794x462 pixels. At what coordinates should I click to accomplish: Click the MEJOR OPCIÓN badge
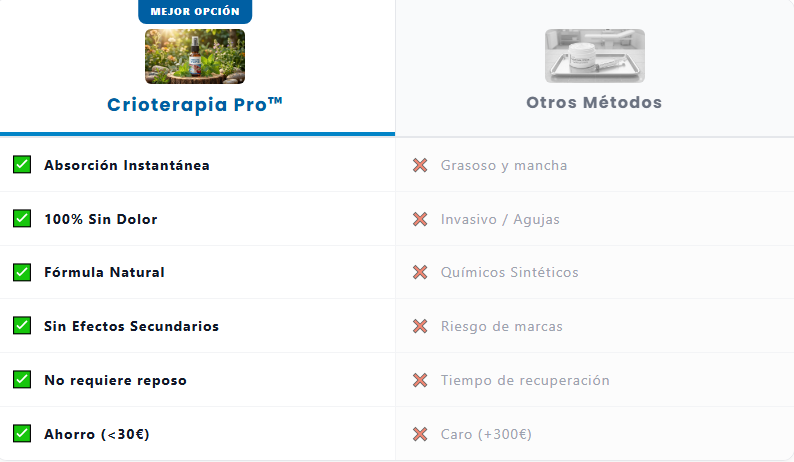pos(195,12)
